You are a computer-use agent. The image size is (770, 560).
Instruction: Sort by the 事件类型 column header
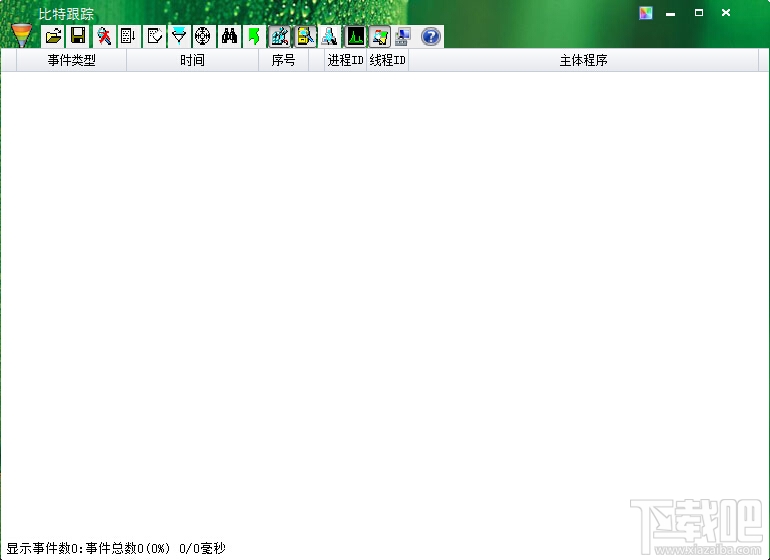pyautogui.click(x=72, y=60)
